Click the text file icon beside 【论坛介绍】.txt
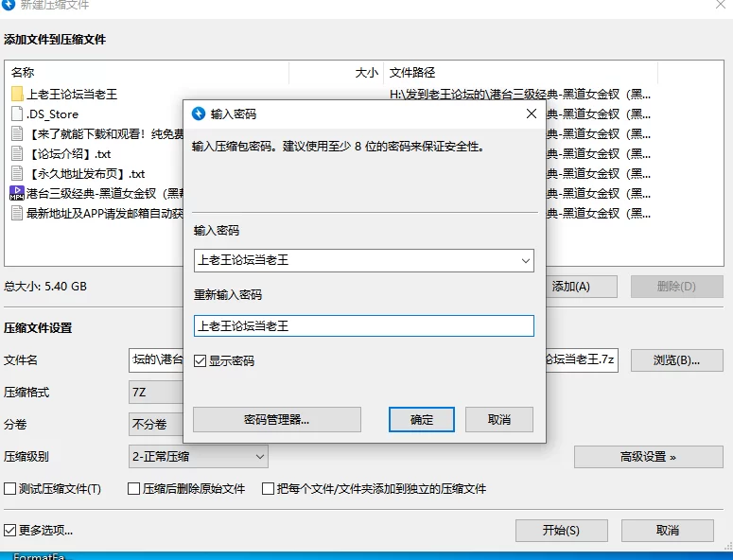Viewport: 733px width, 560px height. [17, 153]
